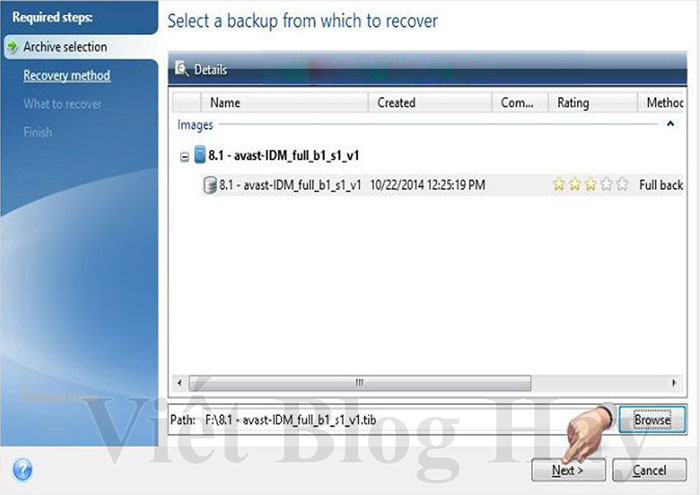This screenshot has height=495, width=700.
Task: Click the gray database icon of the backup entry
Action: [x=209, y=185]
